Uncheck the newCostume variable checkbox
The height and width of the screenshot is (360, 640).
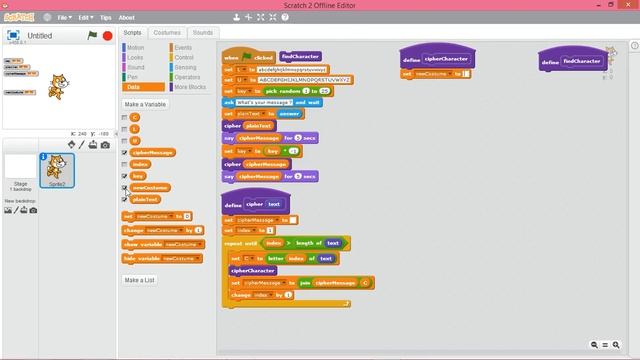124,188
